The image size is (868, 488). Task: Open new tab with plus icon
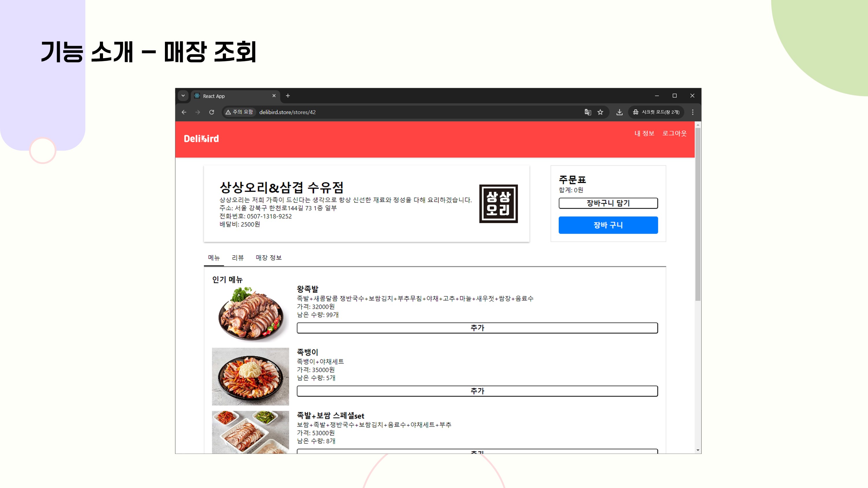[x=288, y=96]
